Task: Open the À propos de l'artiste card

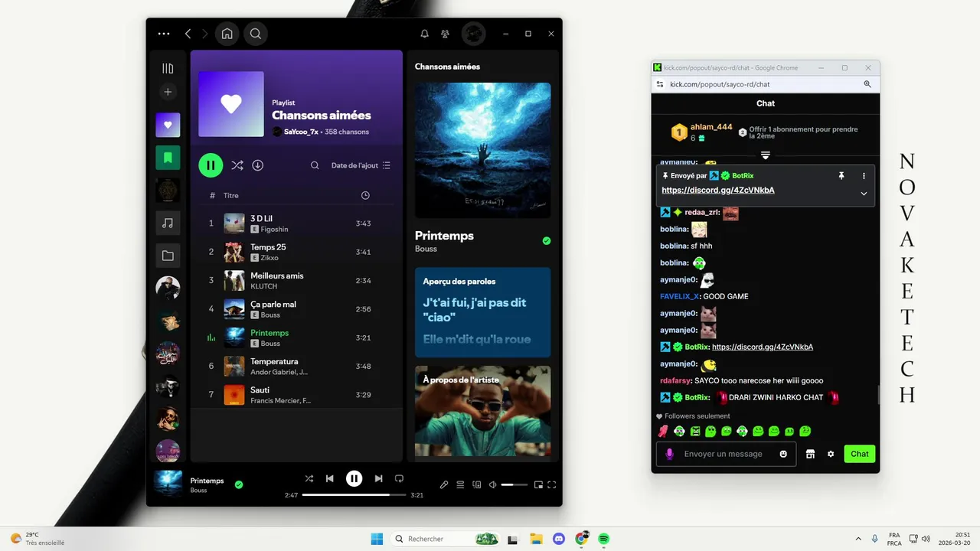Action: click(482, 412)
